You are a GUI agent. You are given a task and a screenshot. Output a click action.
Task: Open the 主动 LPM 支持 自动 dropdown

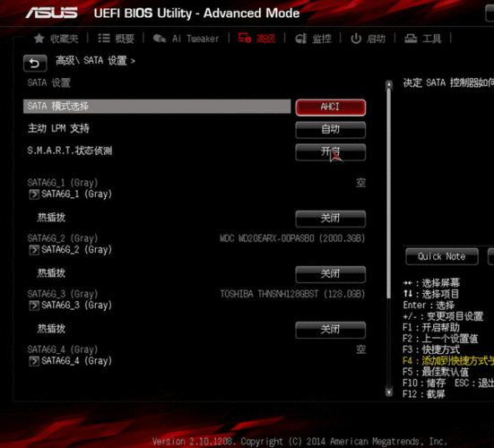coord(331,130)
